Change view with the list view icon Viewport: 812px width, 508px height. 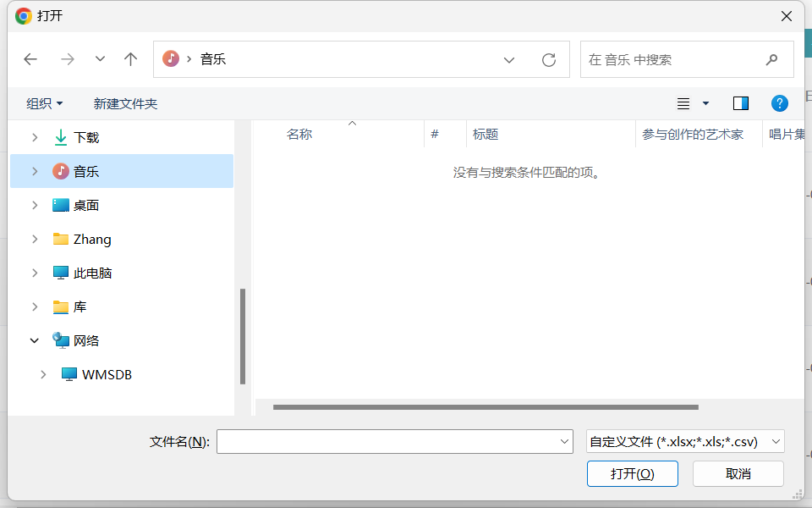[x=683, y=103]
